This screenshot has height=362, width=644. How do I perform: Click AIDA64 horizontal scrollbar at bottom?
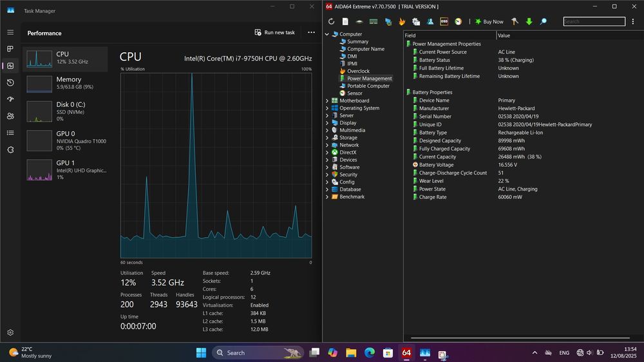click(x=520, y=338)
